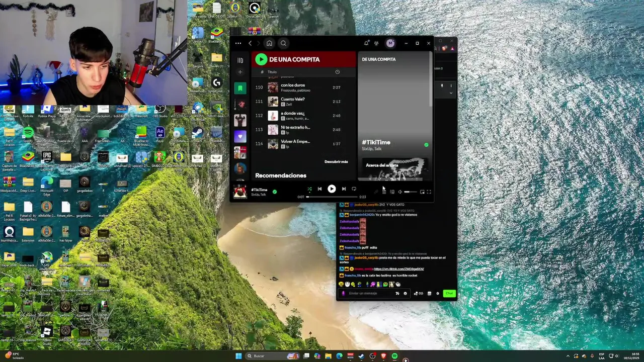Click pin icon in background window
The image size is (644, 362).
click(442, 86)
